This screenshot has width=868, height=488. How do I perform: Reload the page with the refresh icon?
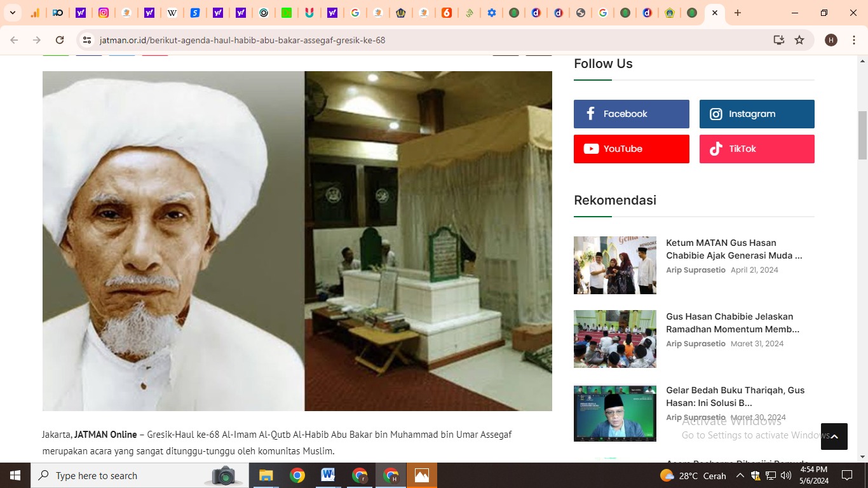pyautogui.click(x=60, y=40)
